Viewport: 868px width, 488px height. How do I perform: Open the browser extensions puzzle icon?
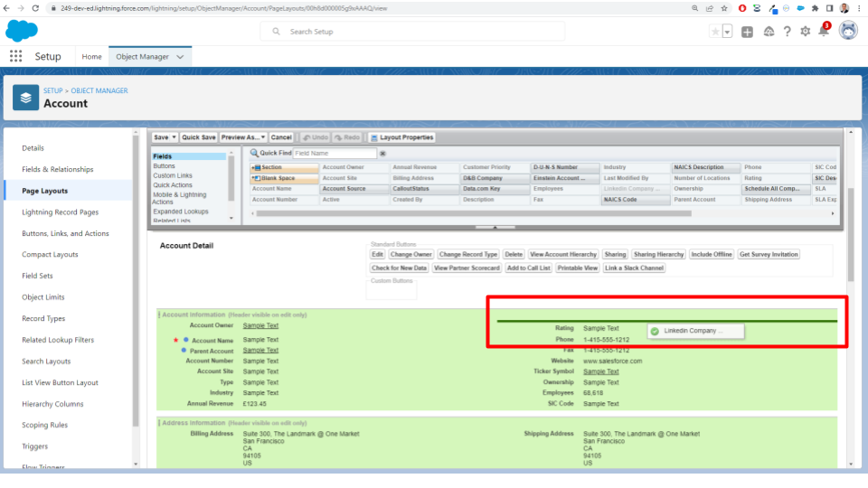coord(815,8)
